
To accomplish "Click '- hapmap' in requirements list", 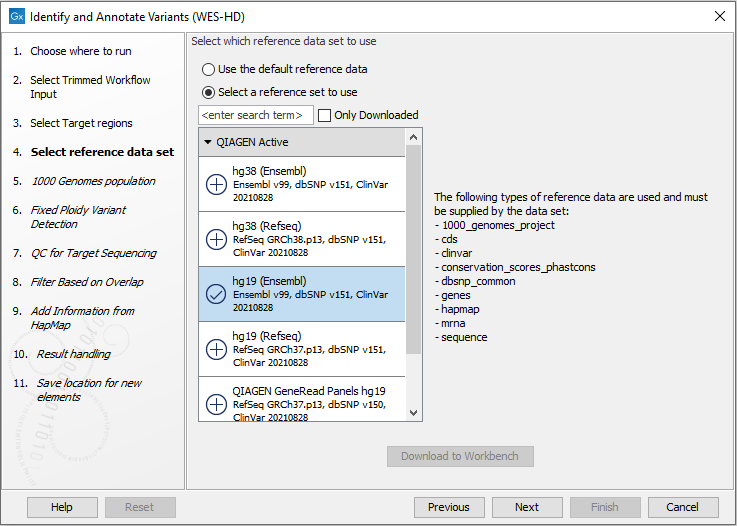I will point(457,309).
